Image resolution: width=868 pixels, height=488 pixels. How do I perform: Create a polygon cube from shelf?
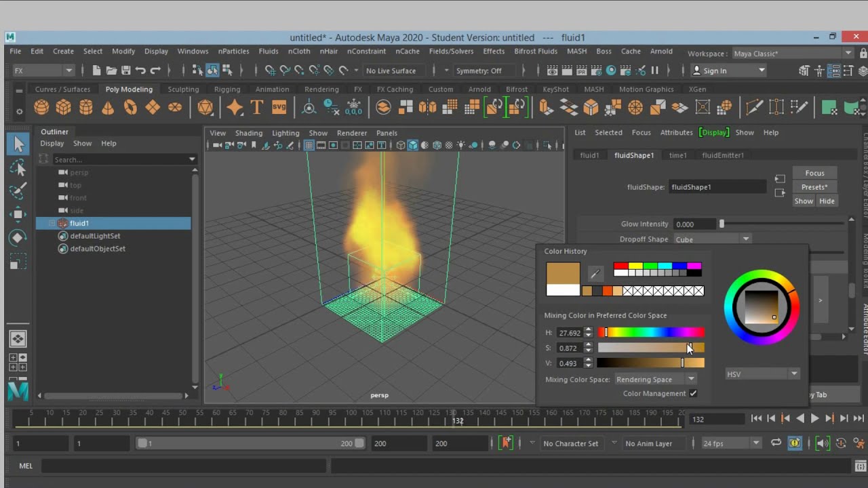click(64, 107)
